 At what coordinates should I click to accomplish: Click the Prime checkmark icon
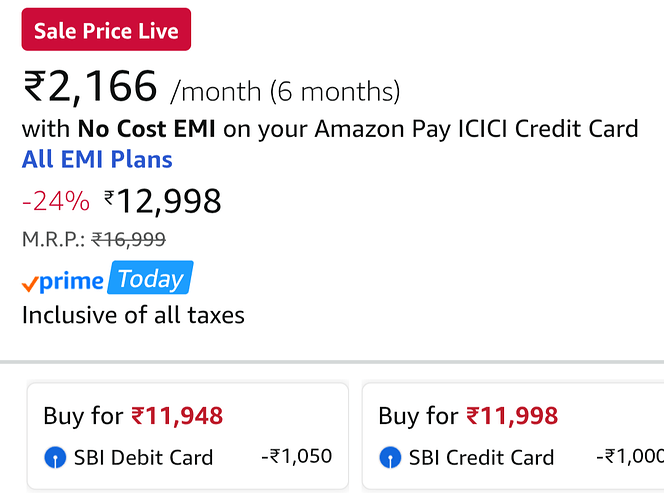tap(30, 284)
